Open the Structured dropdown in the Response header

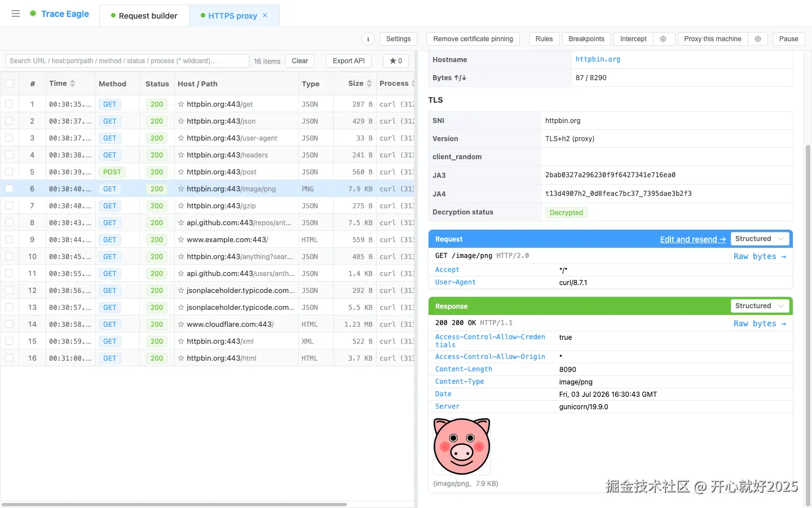tap(760, 306)
